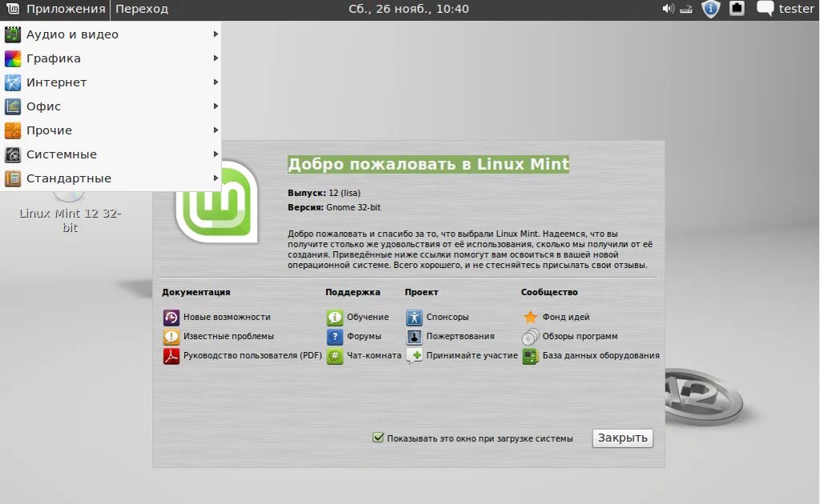
Task: Select Офис menu entry
Action: click(x=111, y=106)
